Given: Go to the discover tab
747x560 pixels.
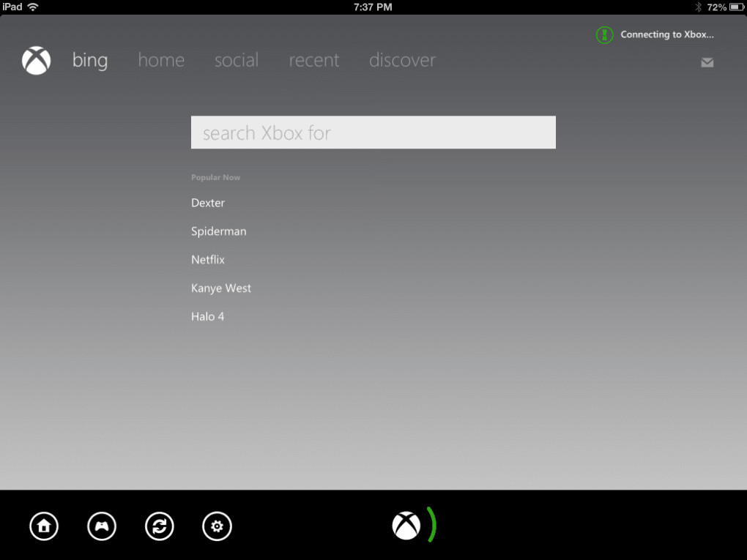Looking at the screenshot, I should click(402, 61).
